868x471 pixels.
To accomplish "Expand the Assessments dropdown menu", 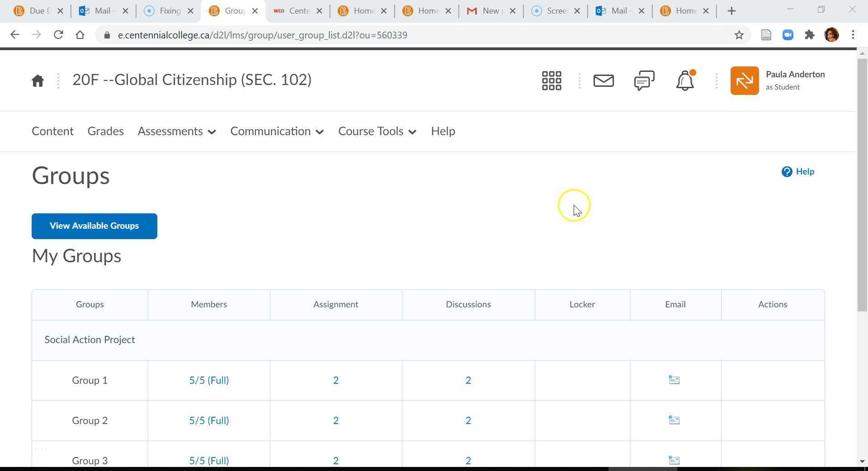I will [177, 132].
